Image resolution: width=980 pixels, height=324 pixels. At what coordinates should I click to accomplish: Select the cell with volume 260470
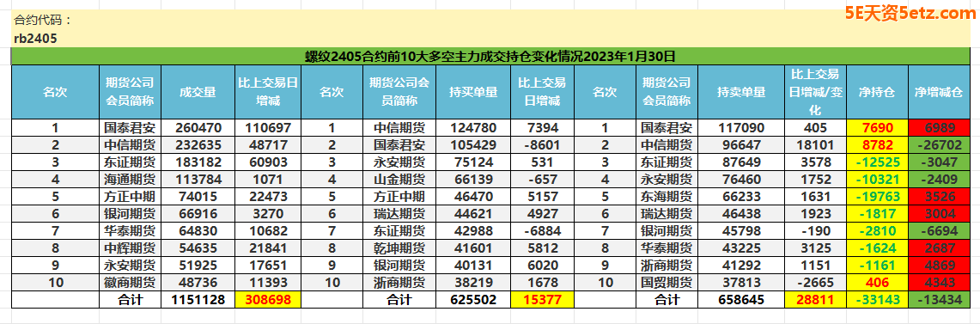coord(198,128)
